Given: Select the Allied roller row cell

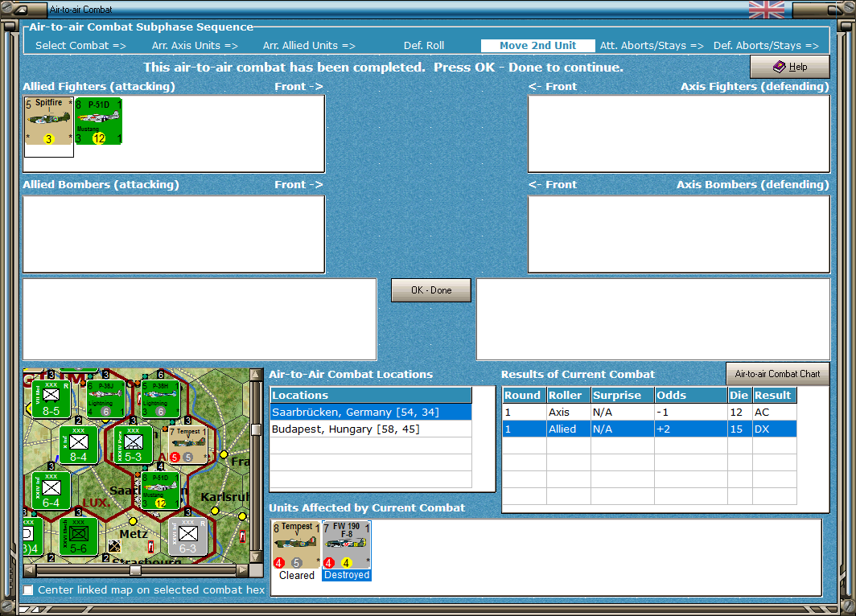Looking at the screenshot, I should [x=568, y=429].
